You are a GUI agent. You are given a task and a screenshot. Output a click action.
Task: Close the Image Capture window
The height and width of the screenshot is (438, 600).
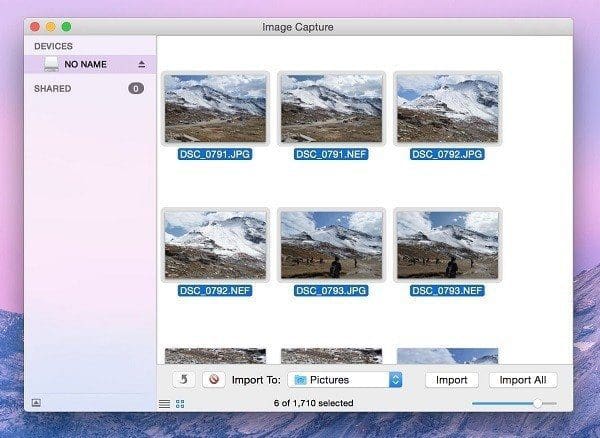35,27
